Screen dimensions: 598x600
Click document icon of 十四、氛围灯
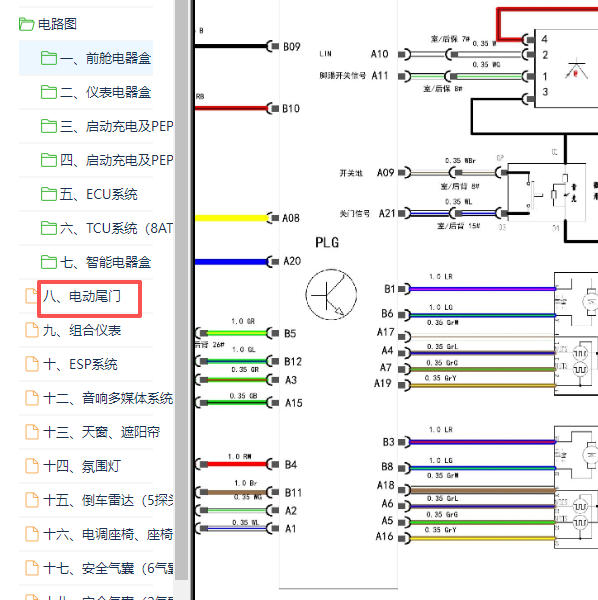pos(32,466)
